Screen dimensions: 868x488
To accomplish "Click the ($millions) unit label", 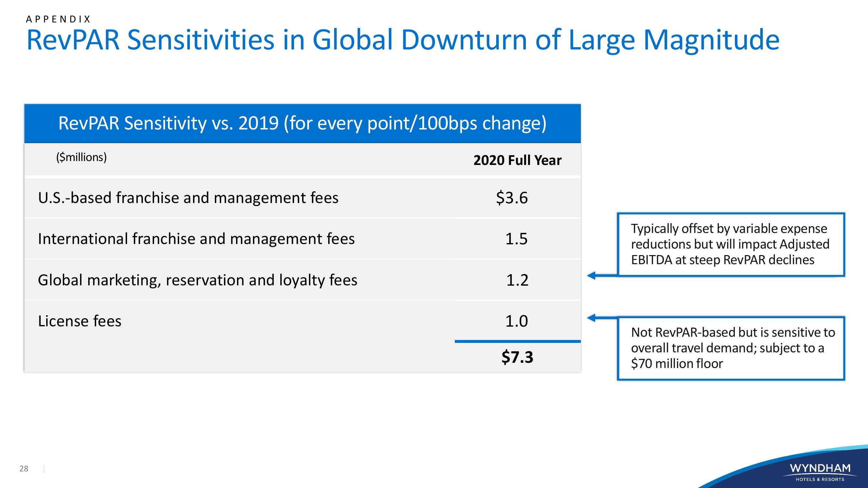I will 81,157.
